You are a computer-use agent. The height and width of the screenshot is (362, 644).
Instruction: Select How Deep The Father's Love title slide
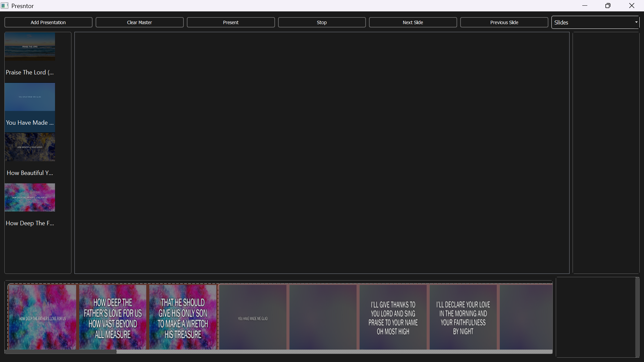(x=43, y=317)
